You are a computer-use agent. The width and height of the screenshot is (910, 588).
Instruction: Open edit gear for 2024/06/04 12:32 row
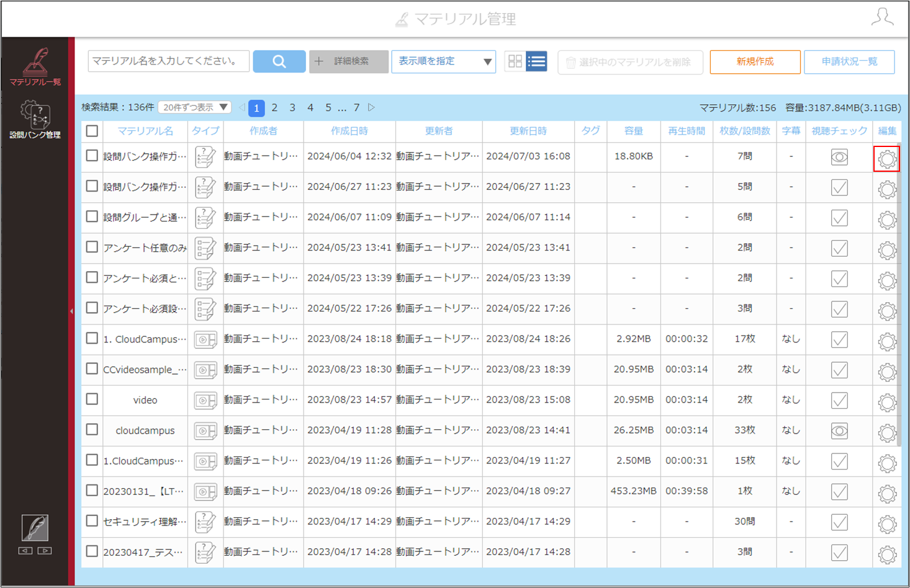[x=887, y=159]
